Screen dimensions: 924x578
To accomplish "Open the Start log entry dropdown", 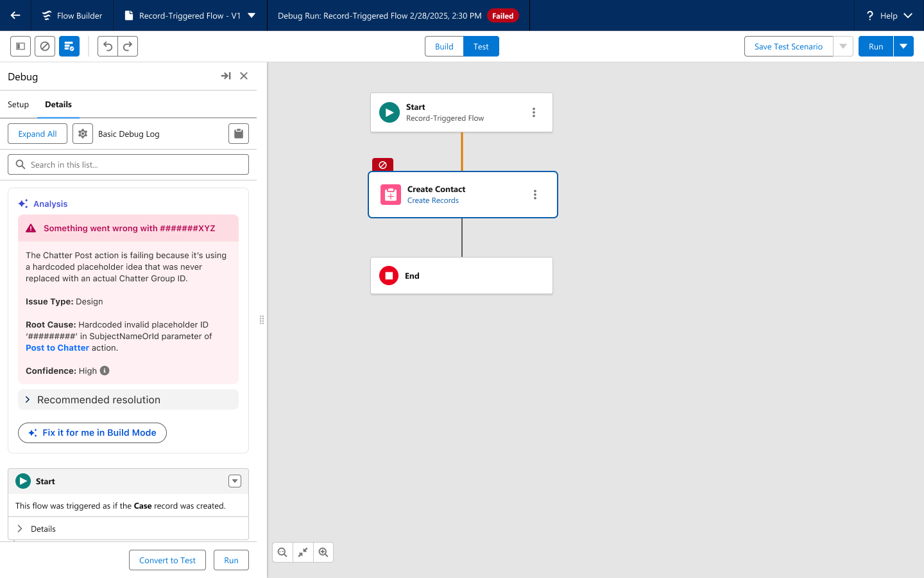I will click(x=235, y=481).
